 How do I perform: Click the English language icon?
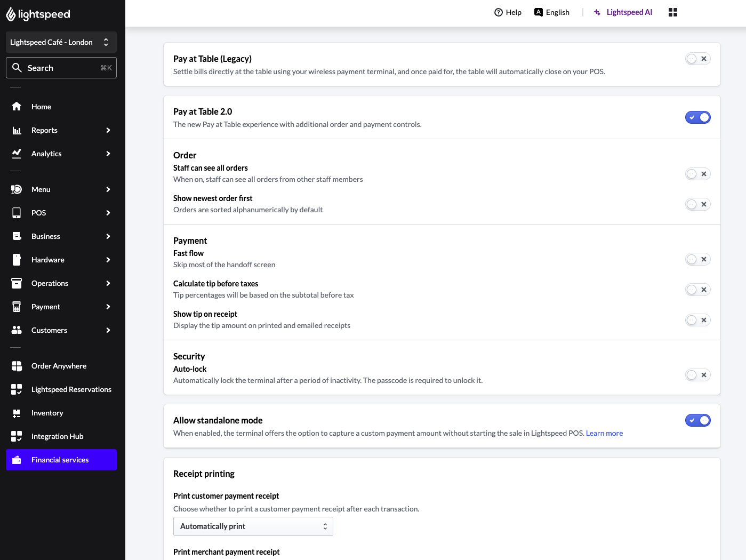tap(539, 12)
